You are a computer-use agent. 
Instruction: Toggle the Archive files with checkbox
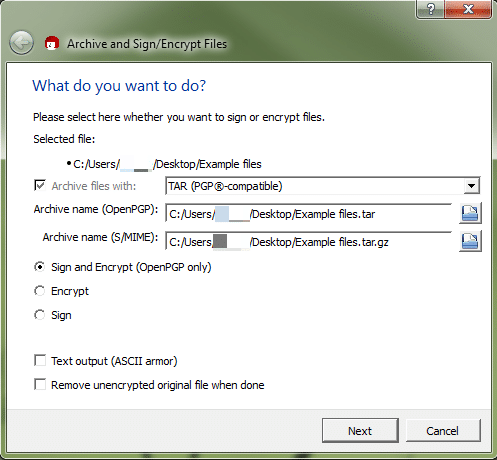point(40,185)
